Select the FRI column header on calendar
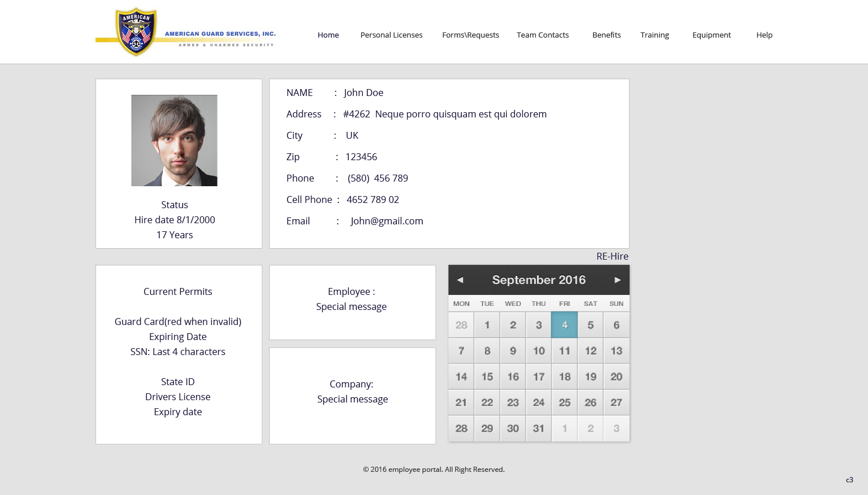This screenshot has height=495, width=868. [x=564, y=303]
